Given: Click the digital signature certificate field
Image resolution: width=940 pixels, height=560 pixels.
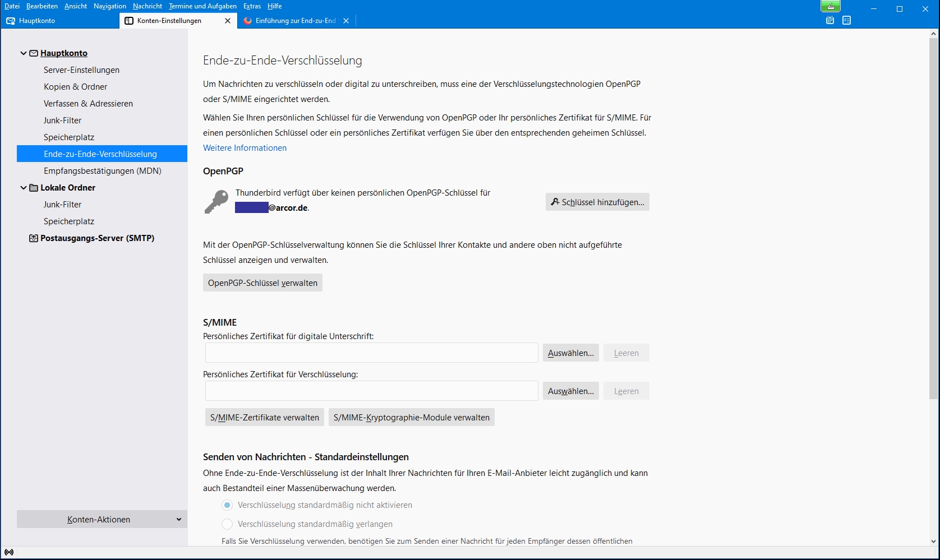Looking at the screenshot, I should point(372,353).
